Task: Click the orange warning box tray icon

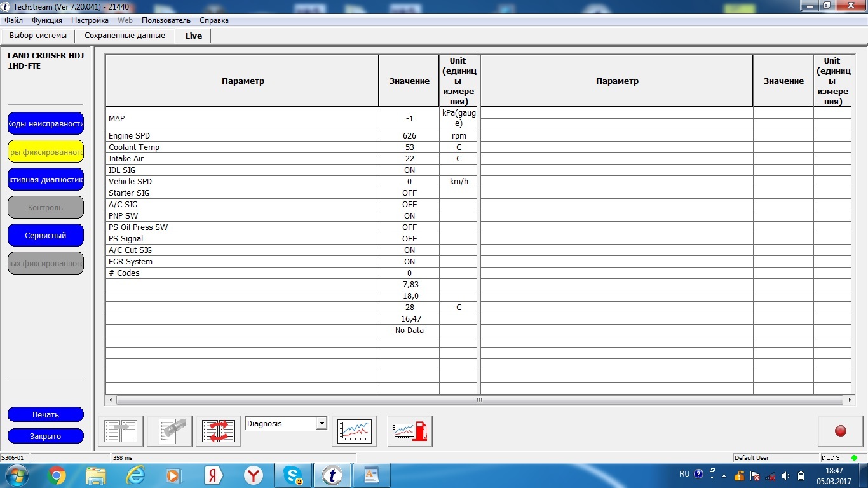Action: pos(739,475)
